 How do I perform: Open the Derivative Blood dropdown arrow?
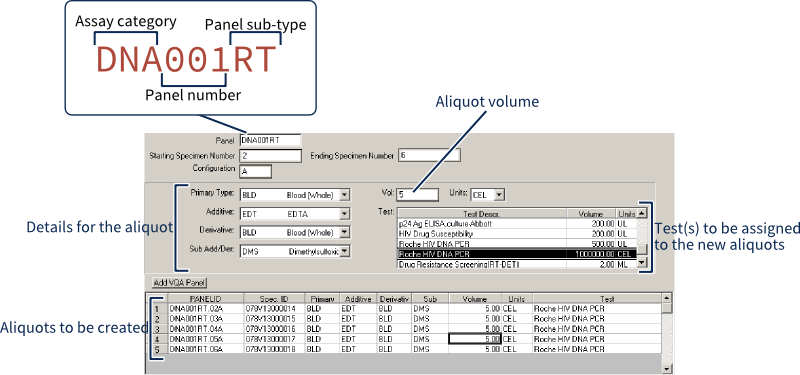[345, 232]
